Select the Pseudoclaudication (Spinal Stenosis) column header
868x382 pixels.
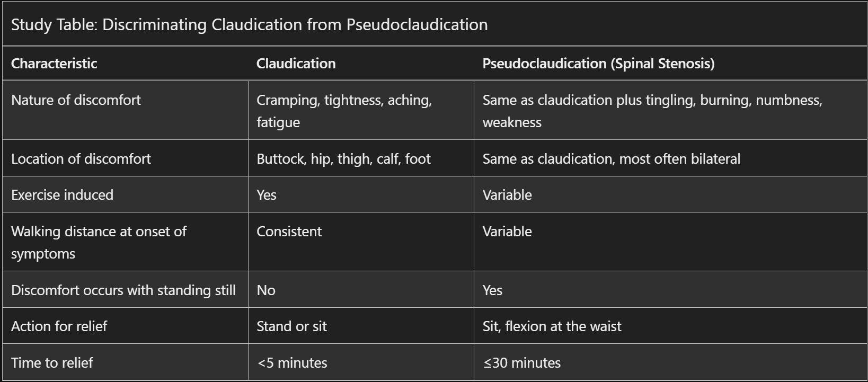[598, 64]
